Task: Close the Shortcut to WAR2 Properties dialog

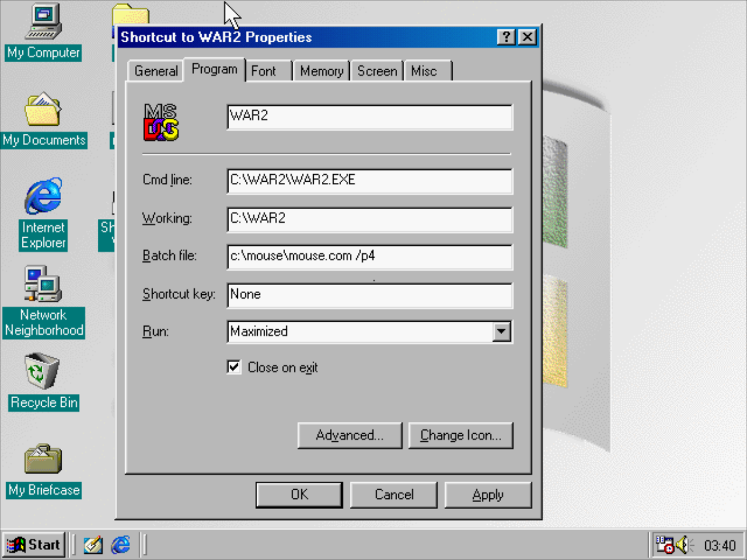Action: [x=527, y=37]
